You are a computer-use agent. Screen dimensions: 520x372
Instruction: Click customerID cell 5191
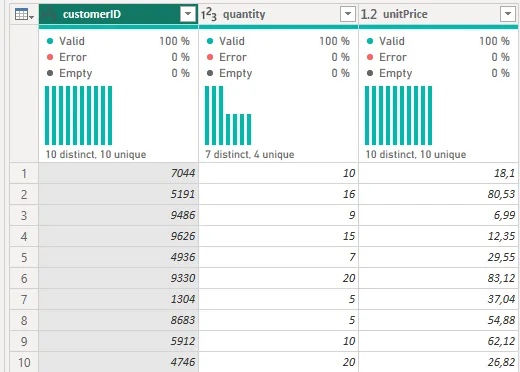[x=118, y=194]
